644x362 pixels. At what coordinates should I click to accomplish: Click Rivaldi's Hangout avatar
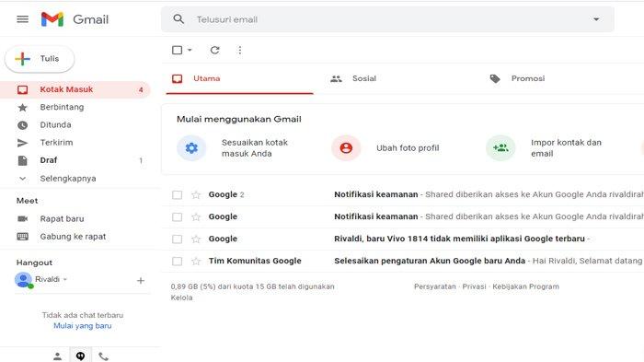(23, 280)
